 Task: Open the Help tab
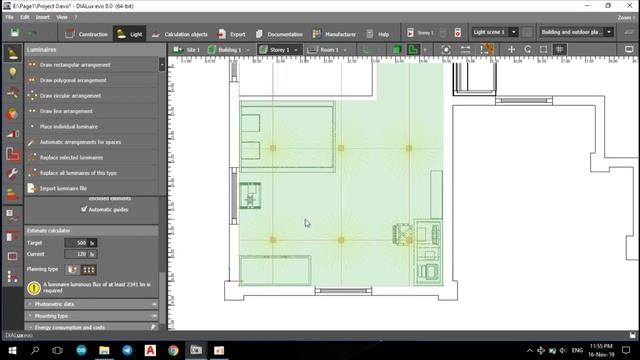click(378, 34)
